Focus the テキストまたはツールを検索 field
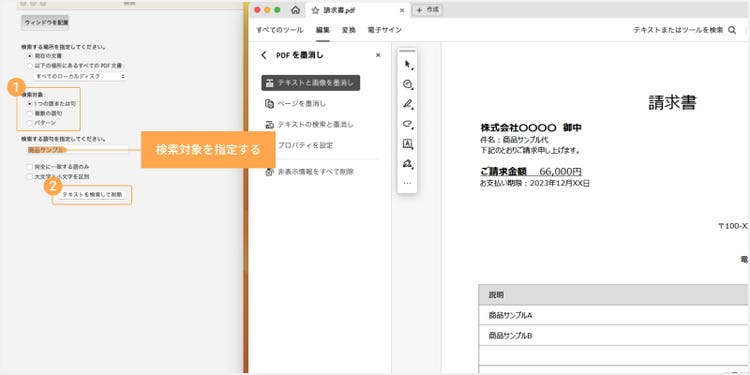The height and width of the screenshot is (375, 750). point(678,30)
